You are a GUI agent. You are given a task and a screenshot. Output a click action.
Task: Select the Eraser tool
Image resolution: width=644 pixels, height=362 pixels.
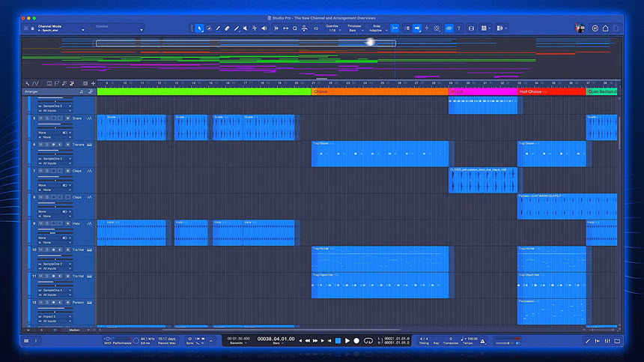[x=227, y=28]
